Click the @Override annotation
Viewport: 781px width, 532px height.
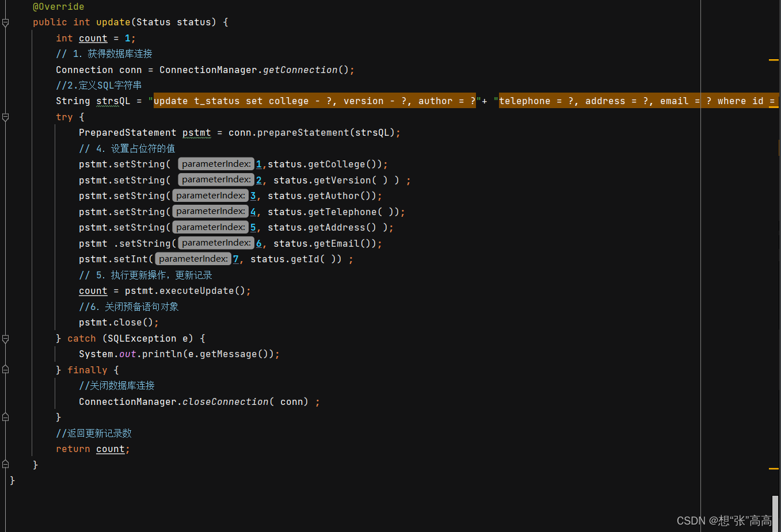[58, 7]
